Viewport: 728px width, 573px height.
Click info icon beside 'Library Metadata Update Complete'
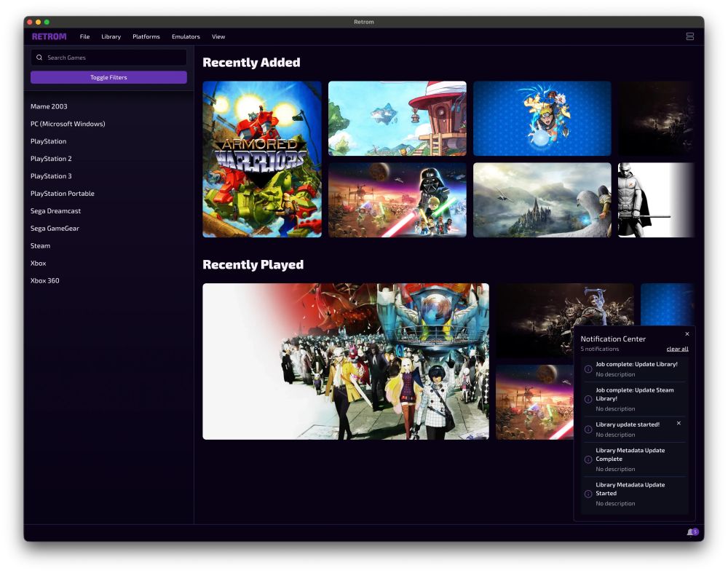coord(587,459)
